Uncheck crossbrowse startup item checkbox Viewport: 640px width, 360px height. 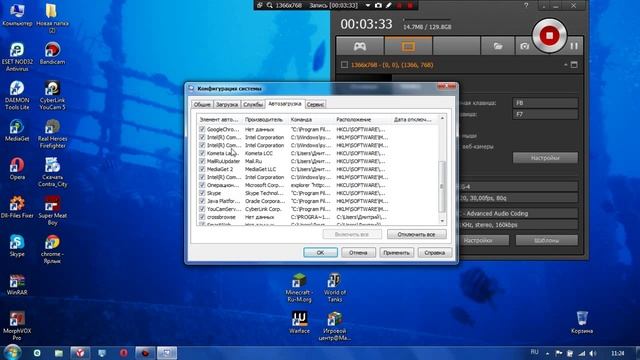tap(202, 217)
